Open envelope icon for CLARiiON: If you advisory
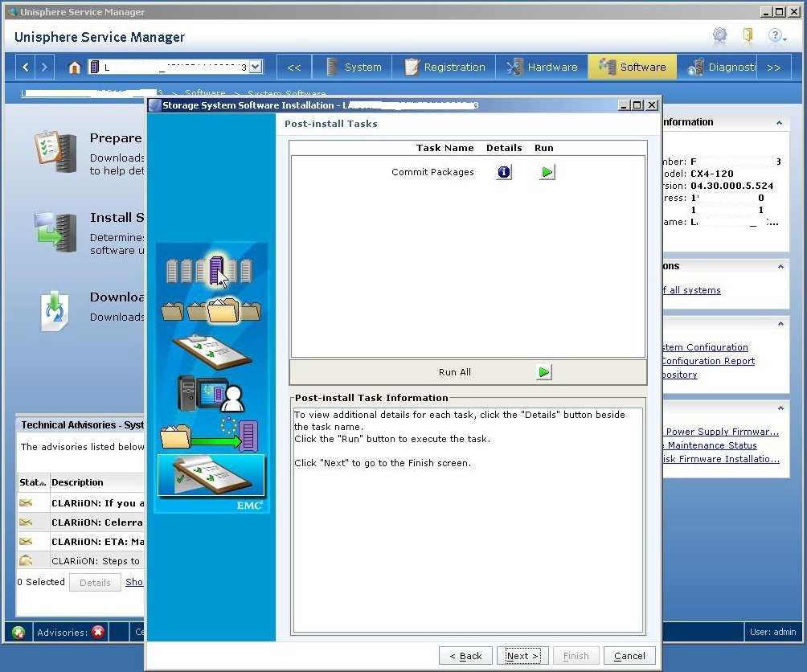Screen dimensions: 807x672 tap(26, 502)
